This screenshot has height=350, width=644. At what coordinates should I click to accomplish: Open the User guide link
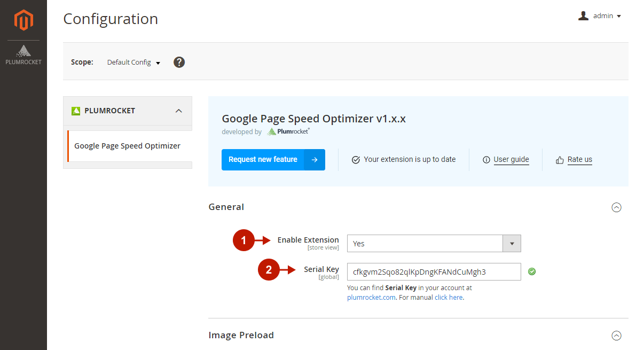(511, 160)
